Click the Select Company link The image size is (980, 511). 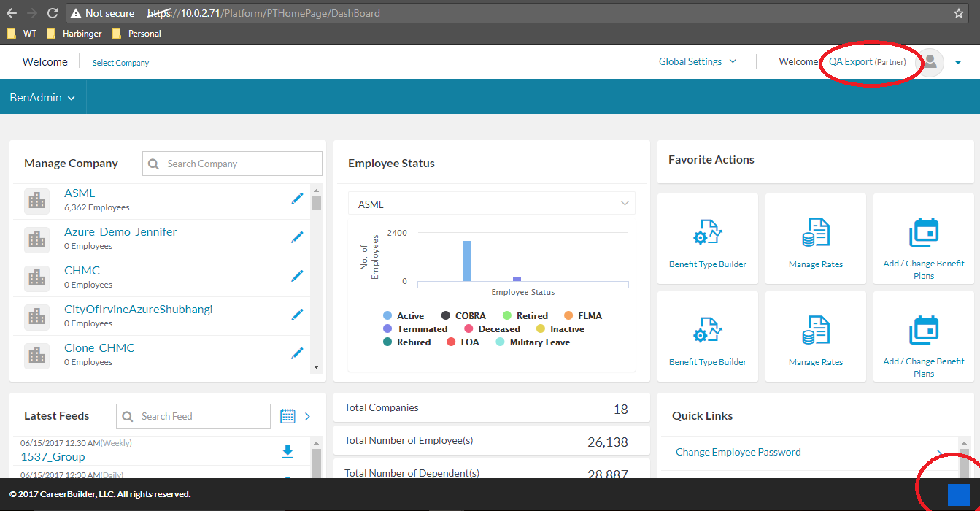(120, 63)
